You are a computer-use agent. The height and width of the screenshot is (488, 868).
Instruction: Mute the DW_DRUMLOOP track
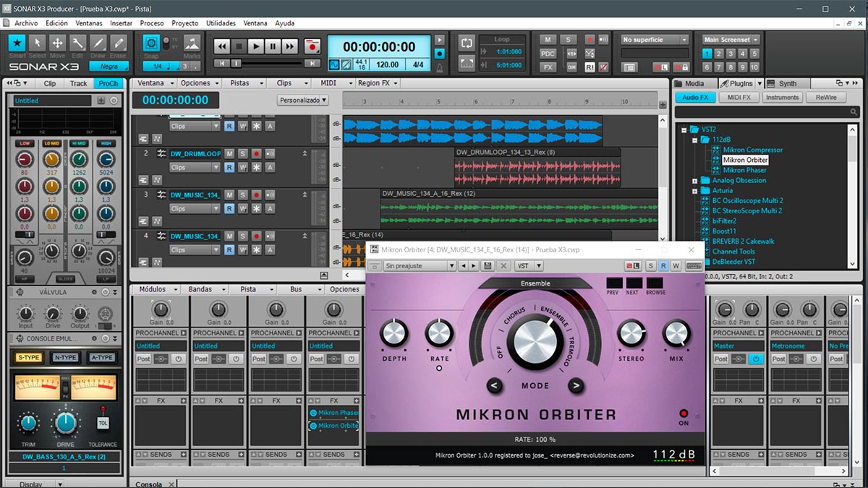pyautogui.click(x=229, y=154)
